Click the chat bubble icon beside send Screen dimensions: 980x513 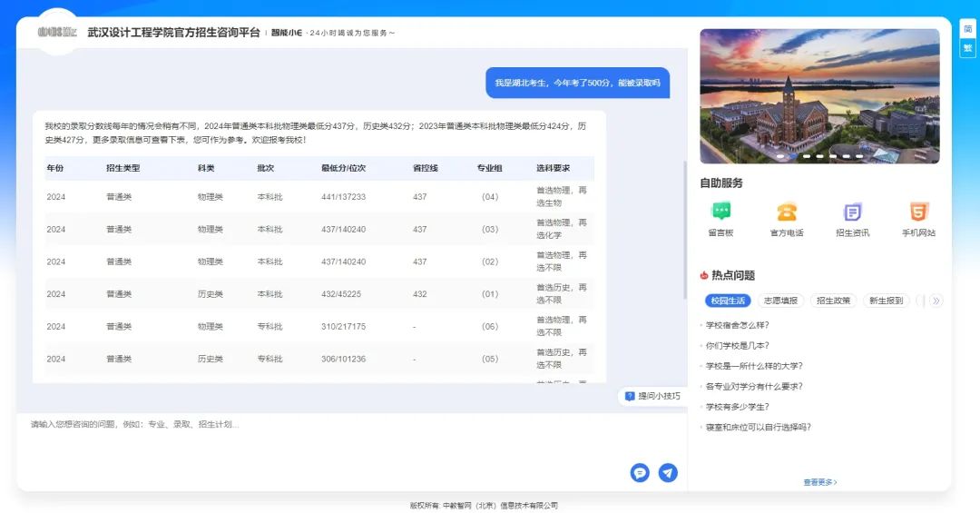point(640,472)
